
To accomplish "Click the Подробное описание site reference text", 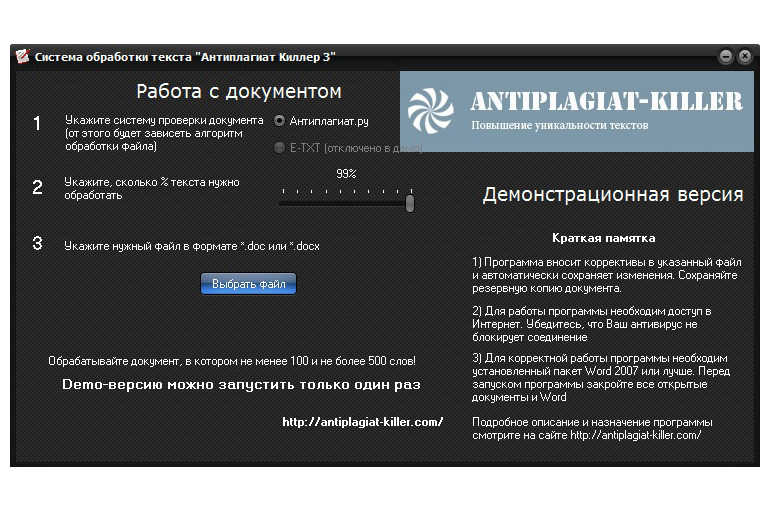I will 592,429.
